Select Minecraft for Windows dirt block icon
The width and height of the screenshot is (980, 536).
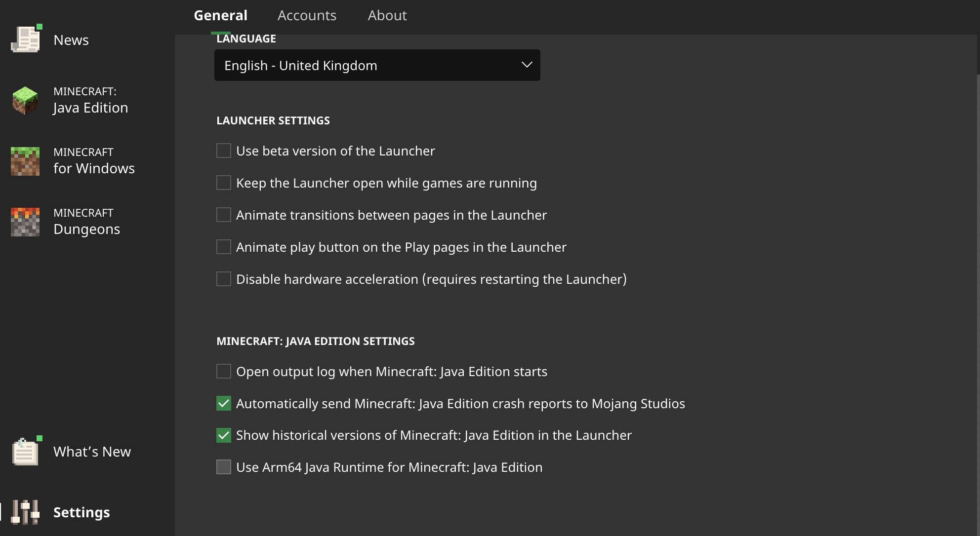pyautogui.click(x=25, y=161)
